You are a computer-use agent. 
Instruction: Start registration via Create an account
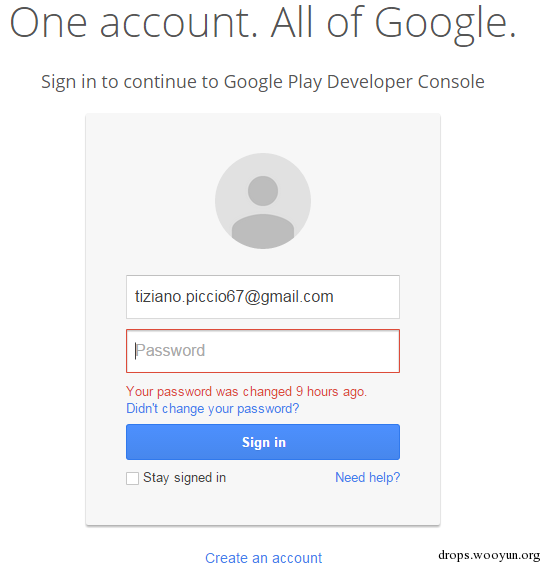pos(263,558)
